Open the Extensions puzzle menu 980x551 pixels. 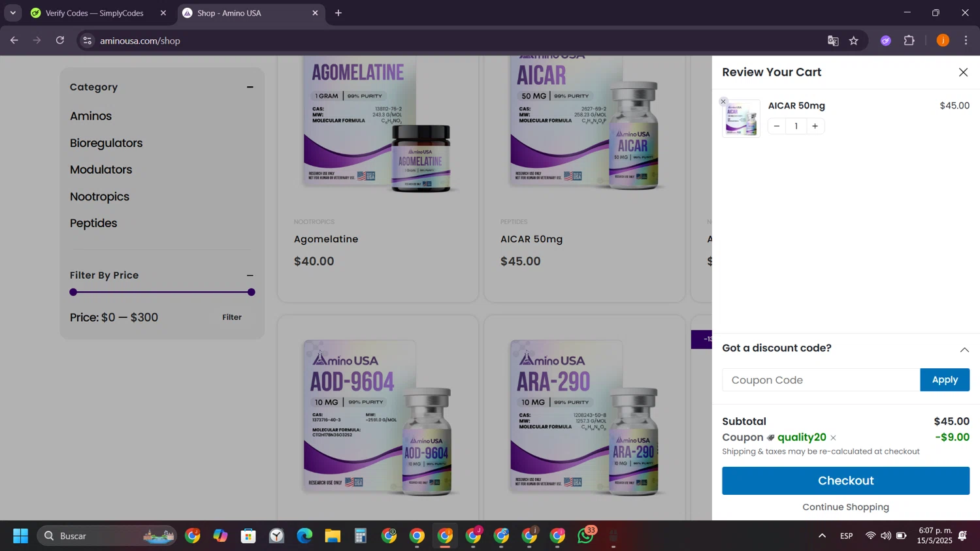point(909,40)
